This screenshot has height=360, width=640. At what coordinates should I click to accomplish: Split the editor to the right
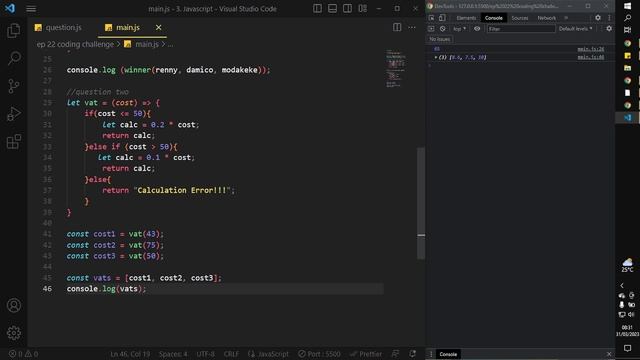pyautogui.click(x=397, y=27)
